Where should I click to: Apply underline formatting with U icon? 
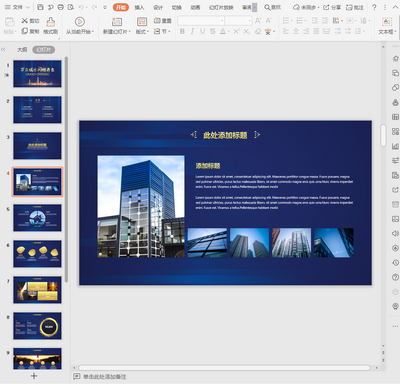click(x=202, y=31)
